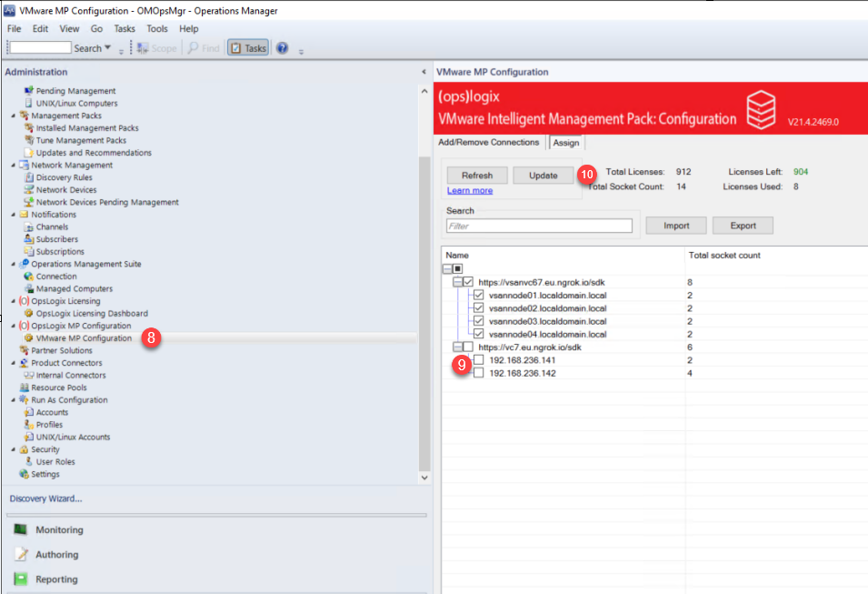Uncheck vsannode01.localdomain.local checkbox
868x594 pixels.
pos(479,295)
